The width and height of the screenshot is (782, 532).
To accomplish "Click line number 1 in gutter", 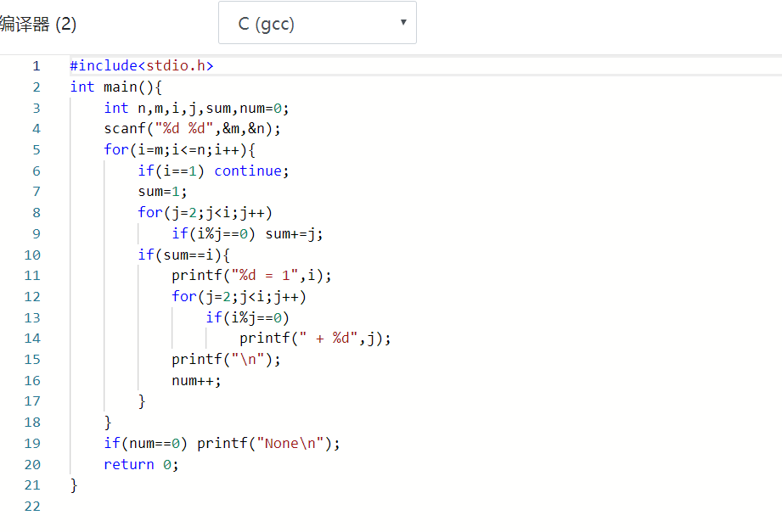I will [x=36, y=66].
